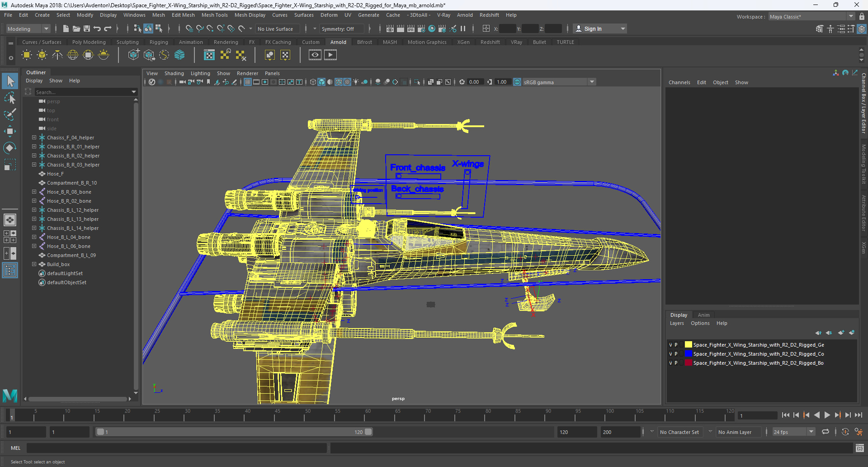Image resolution: width=868 pixels, height=467 pixels.
Task: Create an Arnold area light from shelf
Action: pyautogui.click(x=27, y=55)
